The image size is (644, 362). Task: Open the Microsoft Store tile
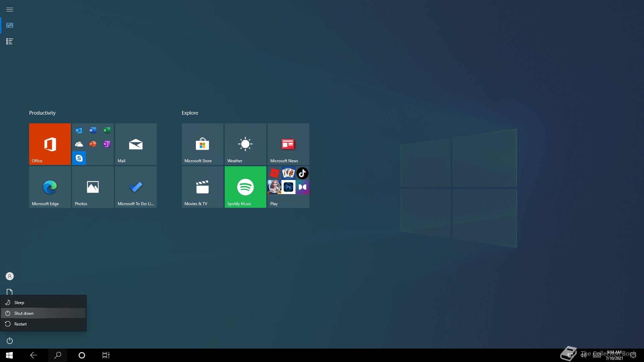click(x=202, y=144)
